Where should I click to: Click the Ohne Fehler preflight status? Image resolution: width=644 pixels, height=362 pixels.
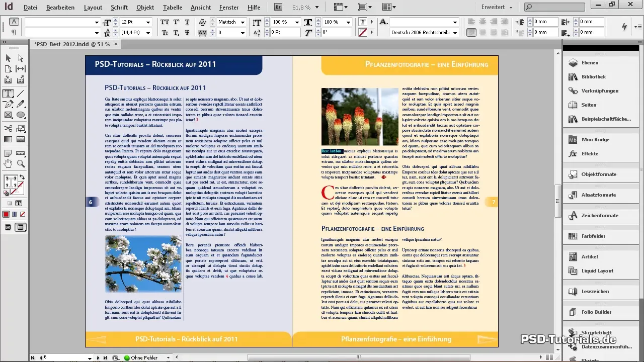(x=144, y=358)
